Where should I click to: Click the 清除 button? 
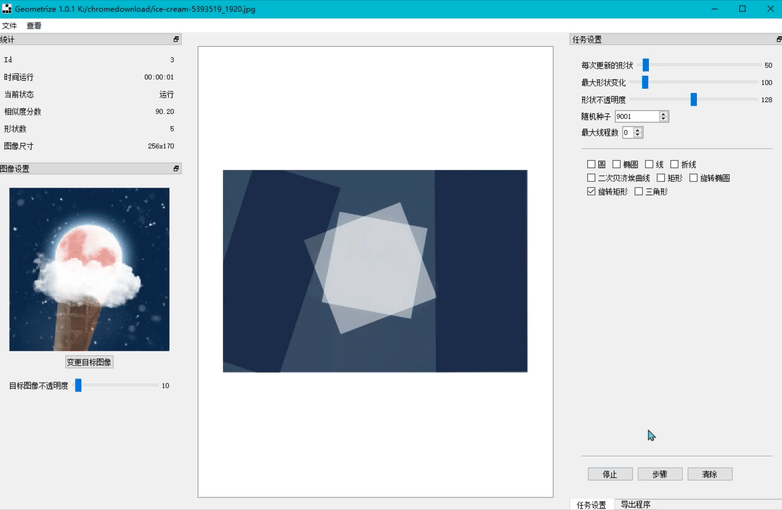[x=710, y=474]
